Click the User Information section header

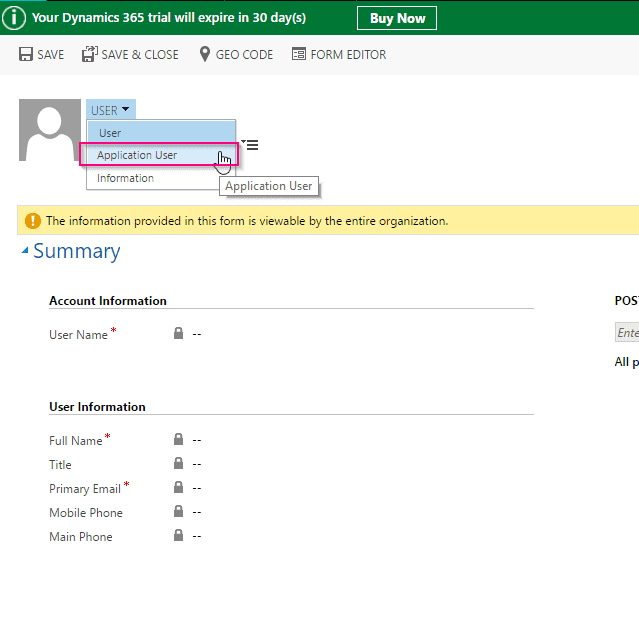[97, 407]
